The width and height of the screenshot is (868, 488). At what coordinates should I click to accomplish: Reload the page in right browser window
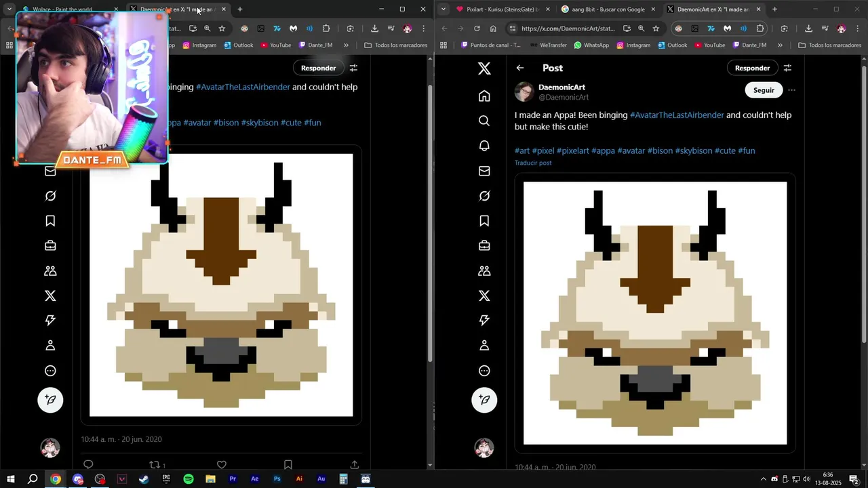[x=477, y=28]
